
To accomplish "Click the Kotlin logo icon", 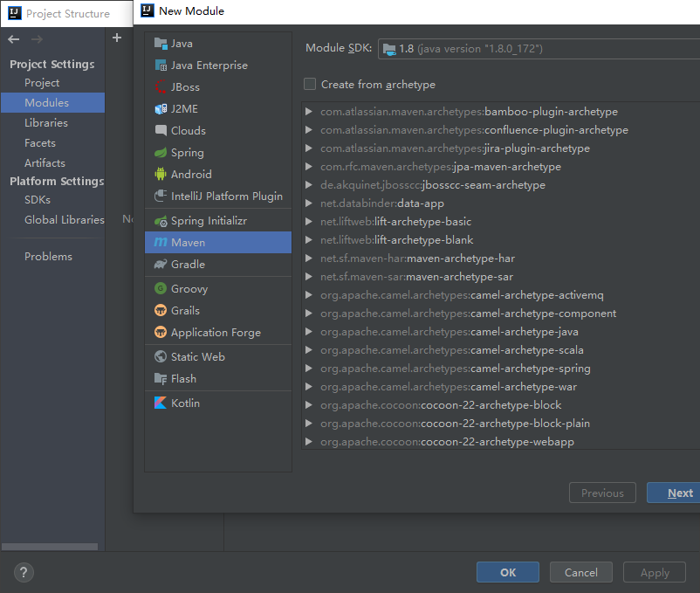I will coord(161,403).
